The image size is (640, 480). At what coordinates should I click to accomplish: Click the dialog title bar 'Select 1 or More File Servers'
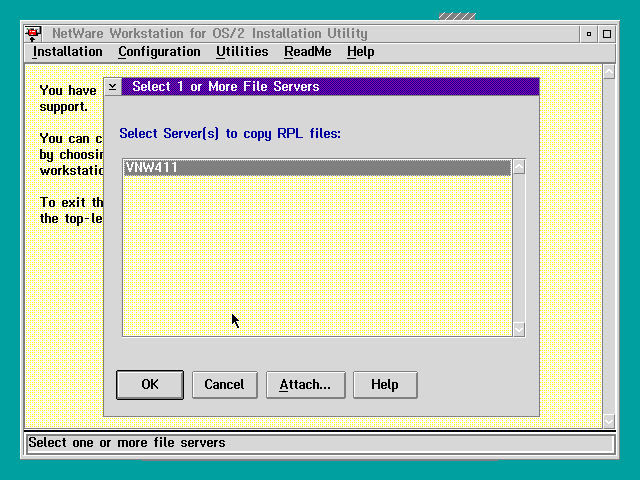330,87
